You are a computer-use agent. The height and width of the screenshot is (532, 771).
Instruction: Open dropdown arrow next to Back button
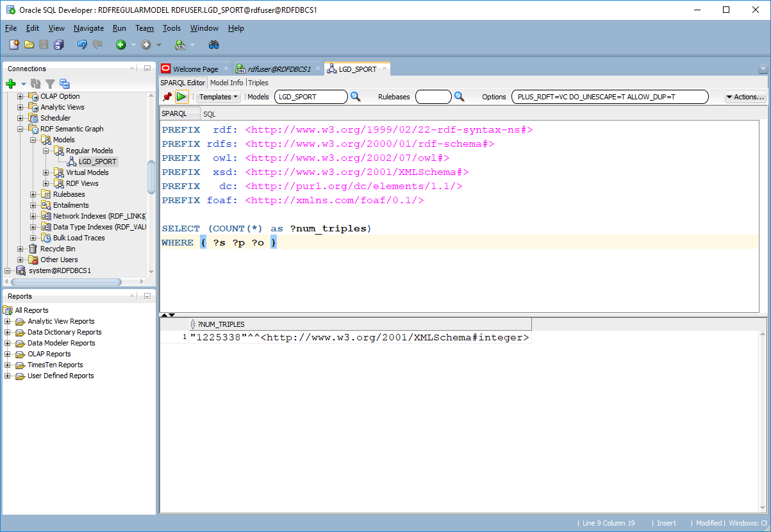133,45
